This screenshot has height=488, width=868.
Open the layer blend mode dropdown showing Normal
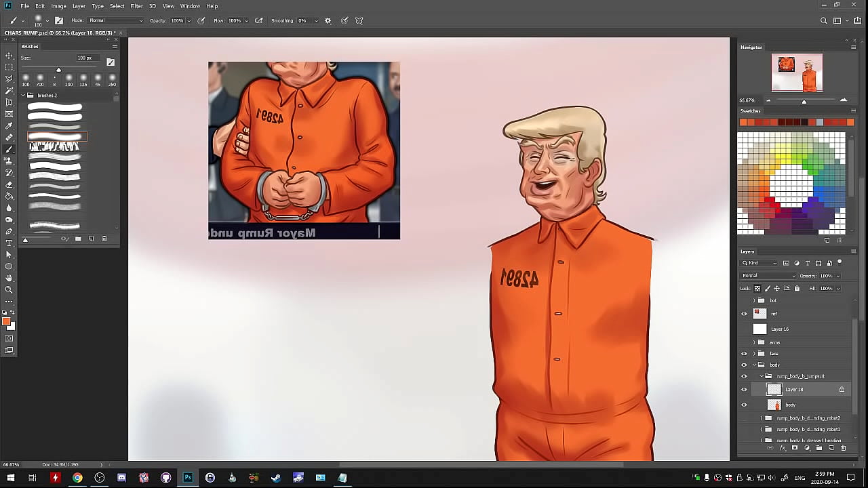pyautogui.click(x=768, y=276)
